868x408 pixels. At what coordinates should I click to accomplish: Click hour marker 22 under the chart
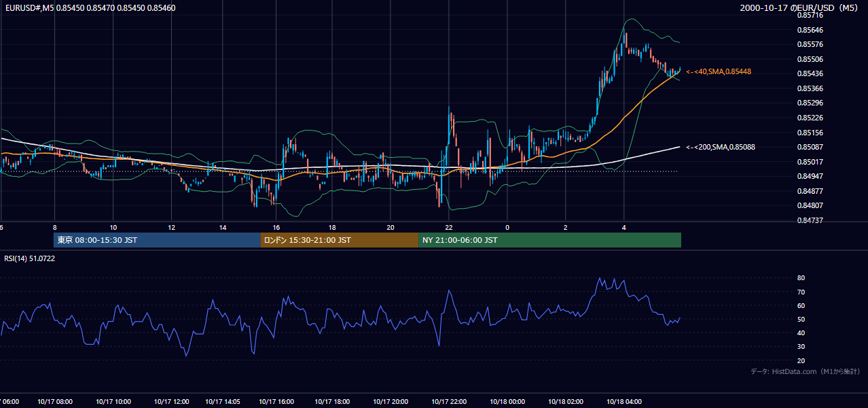pyautogui.click(x=448, y=227)
